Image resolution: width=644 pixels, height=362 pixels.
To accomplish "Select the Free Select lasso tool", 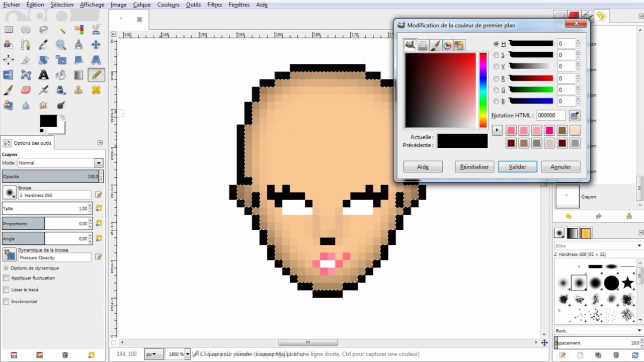I will click(44, 30).
